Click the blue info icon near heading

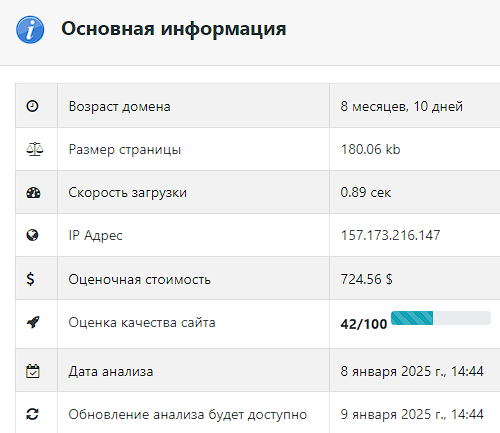[30, 30]
